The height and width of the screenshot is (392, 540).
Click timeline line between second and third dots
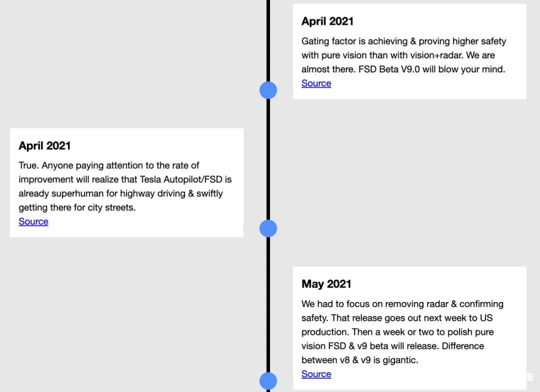(268, 305)
